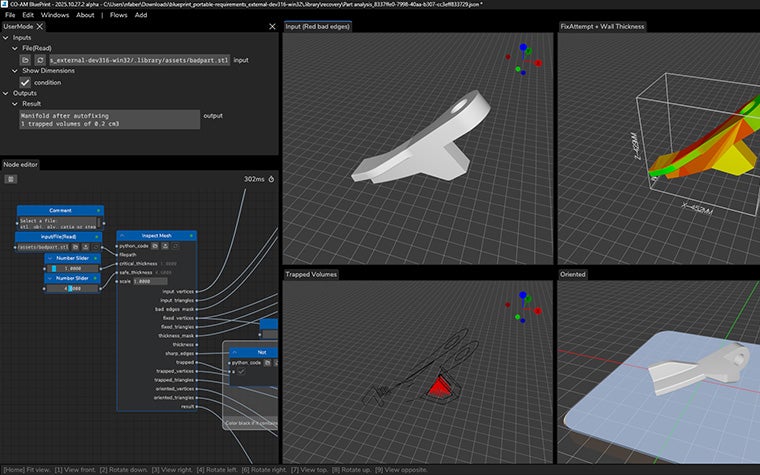Viewport: 760px width, 475px height.
Task: Open the node editor hamburger menu icon
Action: tap(11, 179)
